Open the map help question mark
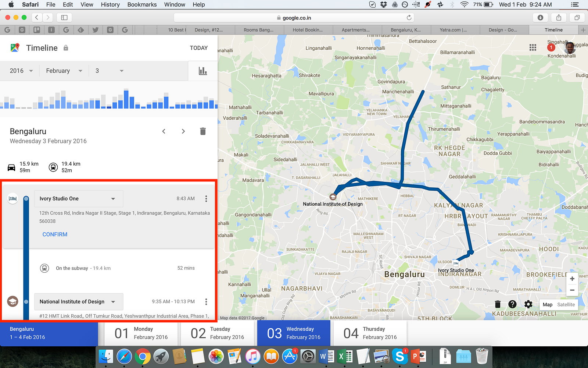588x368 pixels. (512, 304)
